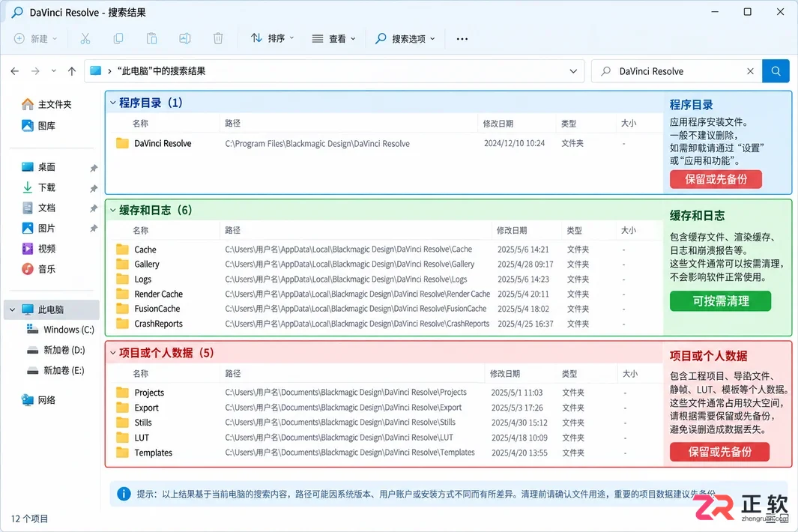Click the DaVinci Resolve folder icon
The width and height of the screenshot is (798, 532).
[122, 143]
